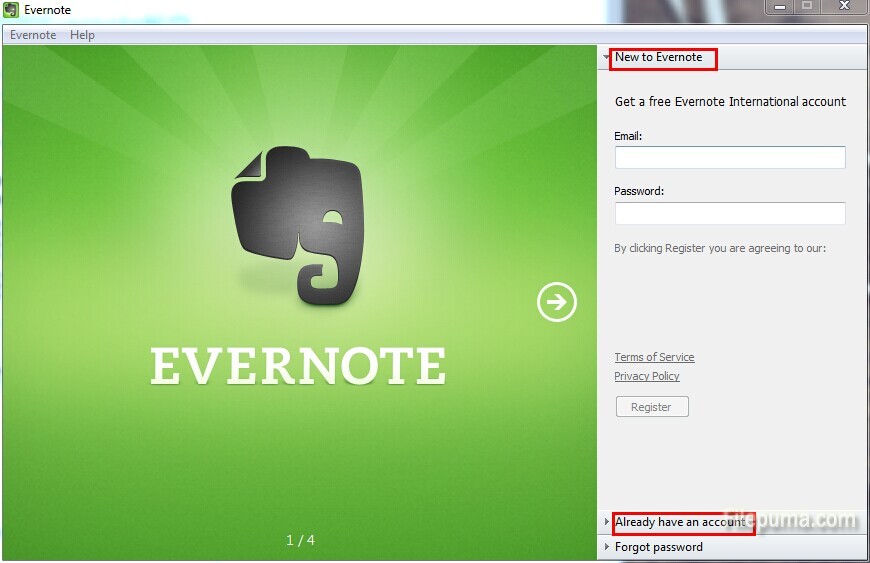Click the 1 / 4 slide indicator
The image size is (870, 563).
(300, 540)
